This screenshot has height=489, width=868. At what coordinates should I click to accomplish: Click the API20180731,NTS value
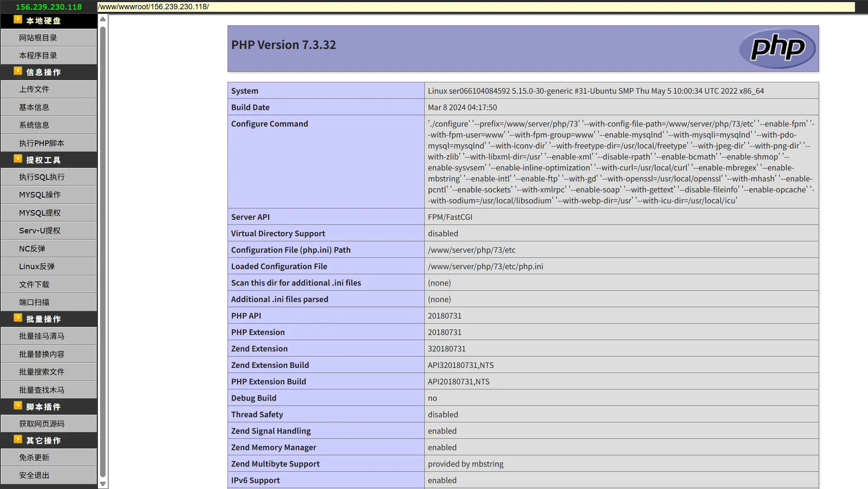point(459,381)
